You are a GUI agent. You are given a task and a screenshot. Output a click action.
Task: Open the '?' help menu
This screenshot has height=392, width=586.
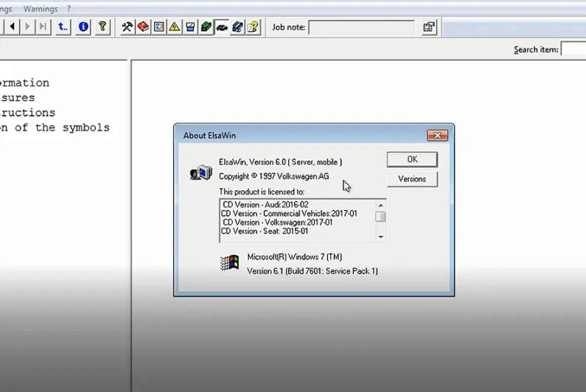click(69, 9)
